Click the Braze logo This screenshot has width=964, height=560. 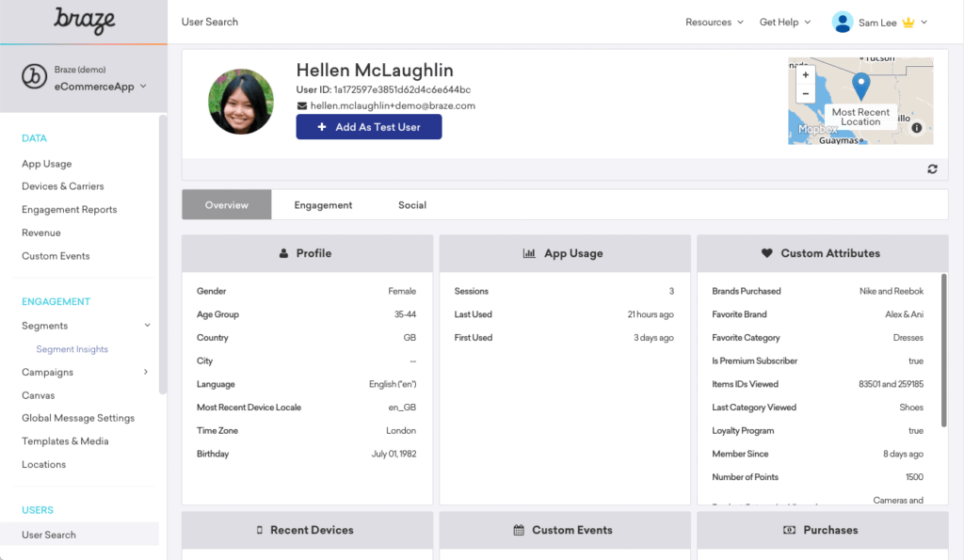(84, 21)
